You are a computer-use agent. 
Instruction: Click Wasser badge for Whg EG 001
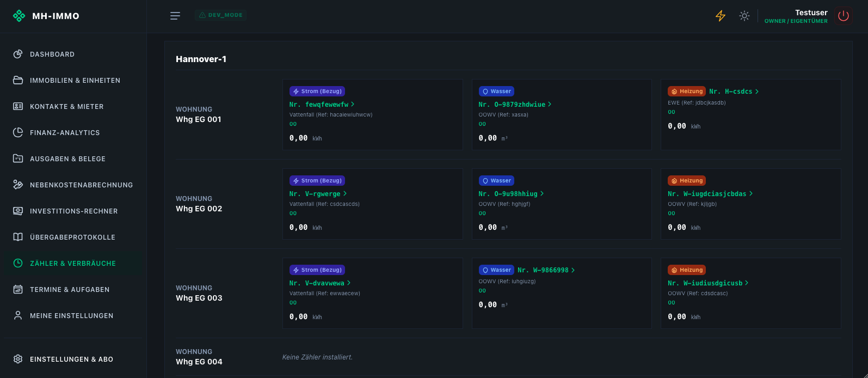point(496,92)
